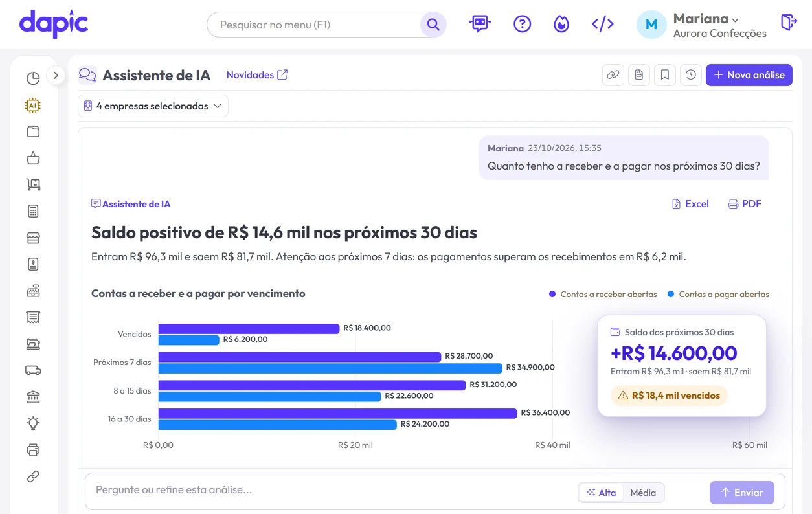
Task: Toggle Contas a pagar abertas legend
Action: tap(718, 294)
